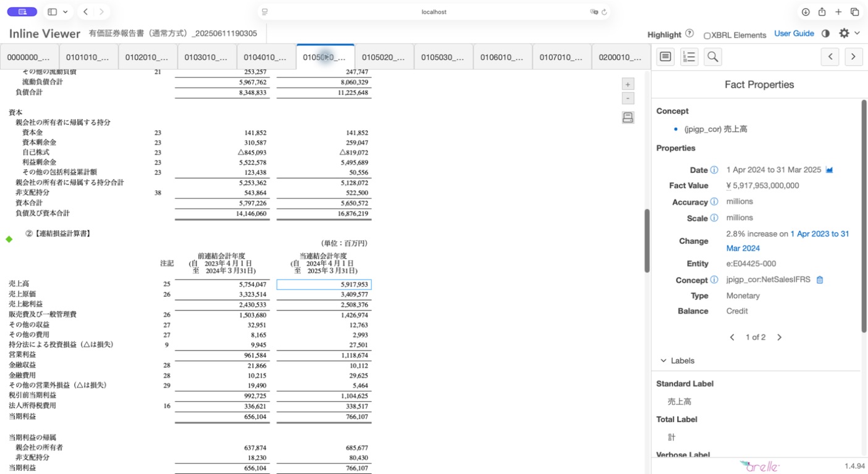Select finance costs value 29,625

coord(358,375)
